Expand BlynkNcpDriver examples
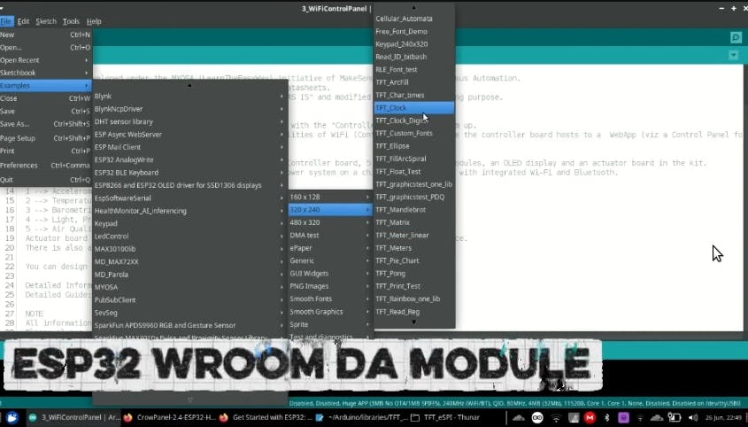The height and width of the screenshot is (427, 748). (x=190, y=109)
